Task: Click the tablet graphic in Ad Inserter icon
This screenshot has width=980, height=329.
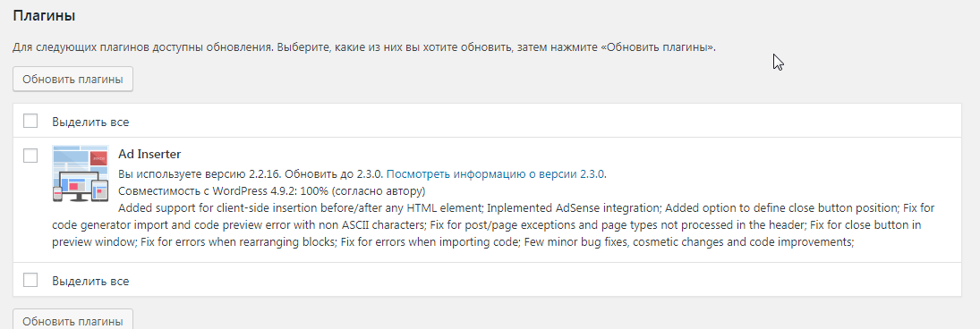Action: (x=100, y=190)
